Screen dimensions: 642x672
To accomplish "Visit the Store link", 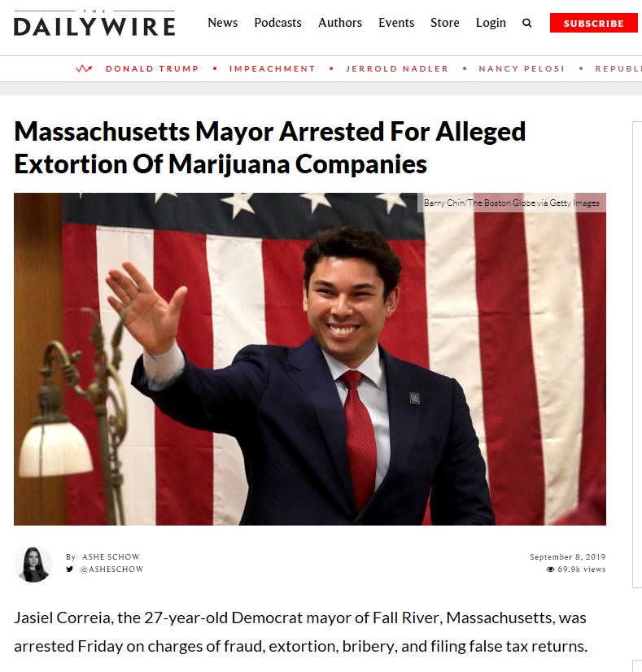I will (x=445, y=22).
